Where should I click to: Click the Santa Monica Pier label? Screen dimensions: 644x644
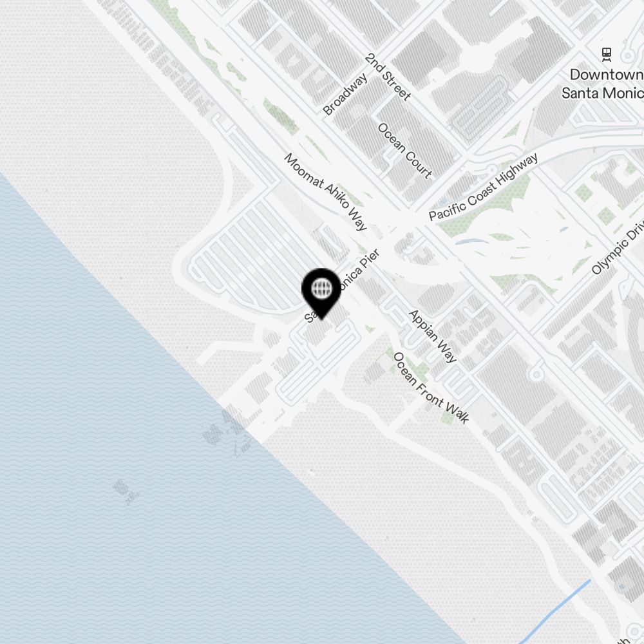pyautogui.click(x=343, y=285)
